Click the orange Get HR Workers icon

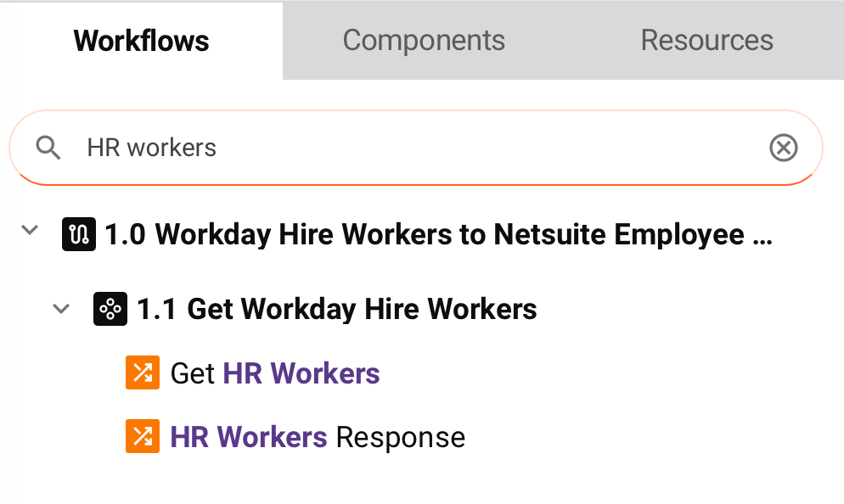tap(142, 373)
